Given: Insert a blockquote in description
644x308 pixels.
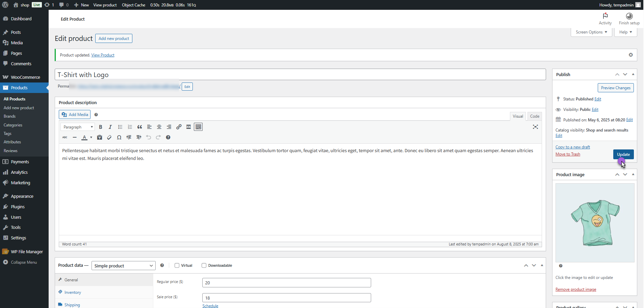Looking at the screenshot, I should point(139,127).
